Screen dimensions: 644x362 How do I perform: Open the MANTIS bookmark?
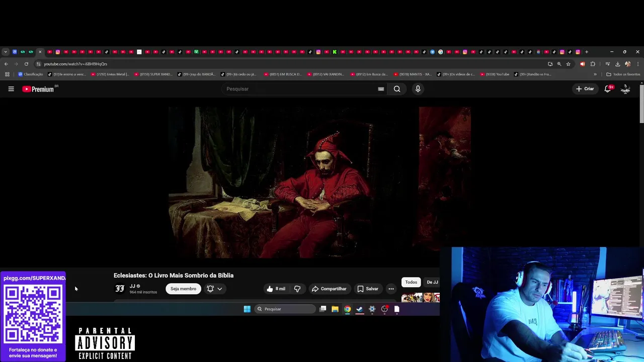pyautogui.click(x=413, y=74)
